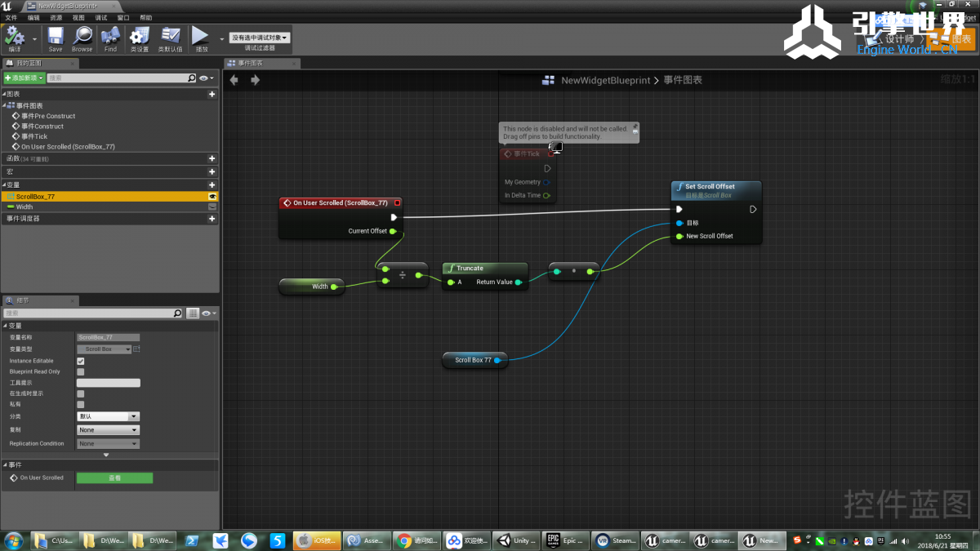Open 类默认值 class defaults
This screenshot has width=980, height=551.
[x=170, y=38]
